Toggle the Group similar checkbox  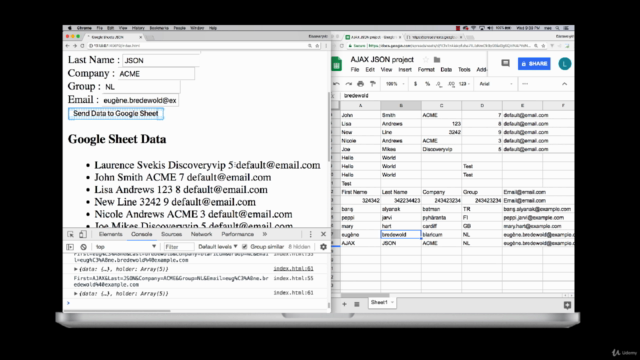click(x=244, y=247)
